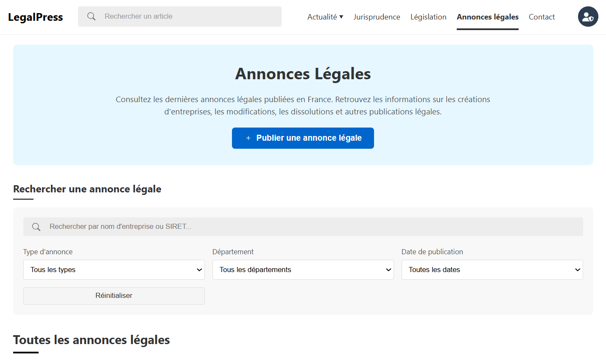Go to Annonces légales section
Viewport: 606px width, 364px height.
click(x=487, y=17)
